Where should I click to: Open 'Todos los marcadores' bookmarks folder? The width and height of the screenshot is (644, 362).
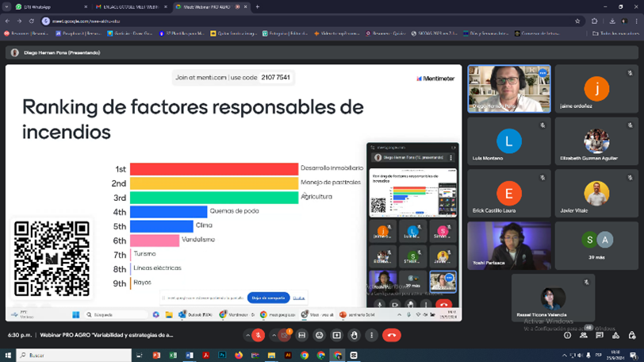(615, 33)
